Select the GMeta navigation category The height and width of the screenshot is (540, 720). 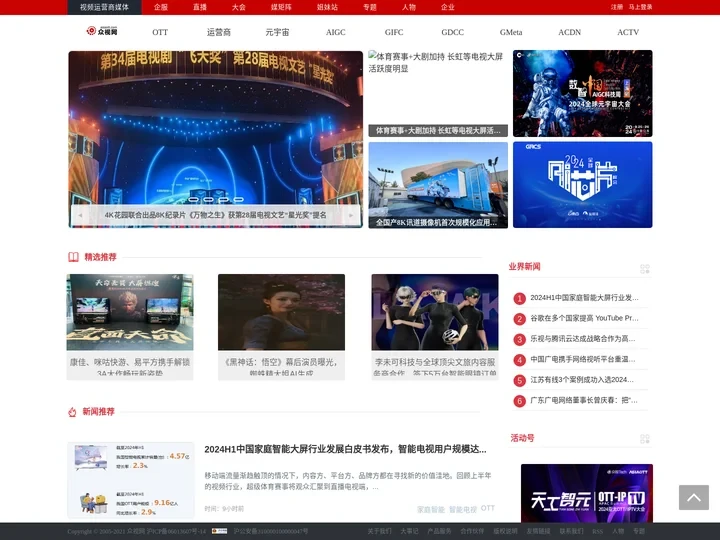511,32
